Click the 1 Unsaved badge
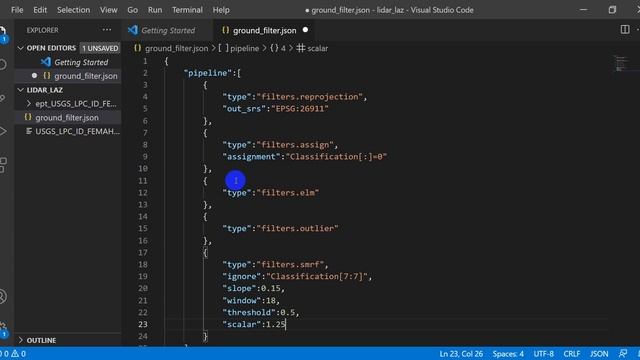 [100, 48]
